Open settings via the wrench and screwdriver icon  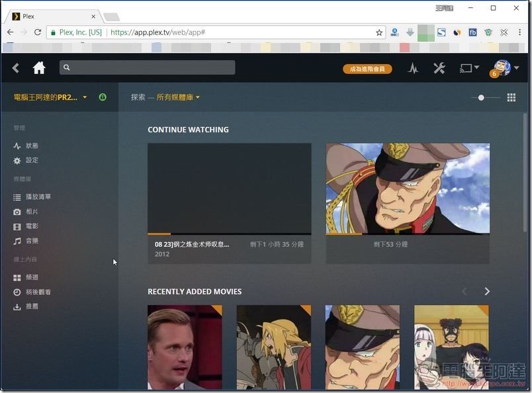439,69
